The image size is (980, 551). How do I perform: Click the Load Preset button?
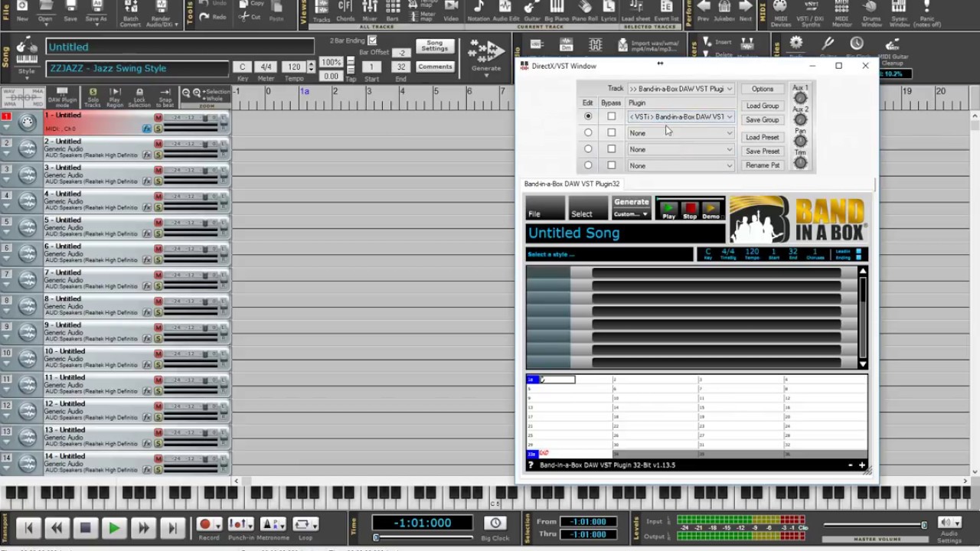[763, 137]
